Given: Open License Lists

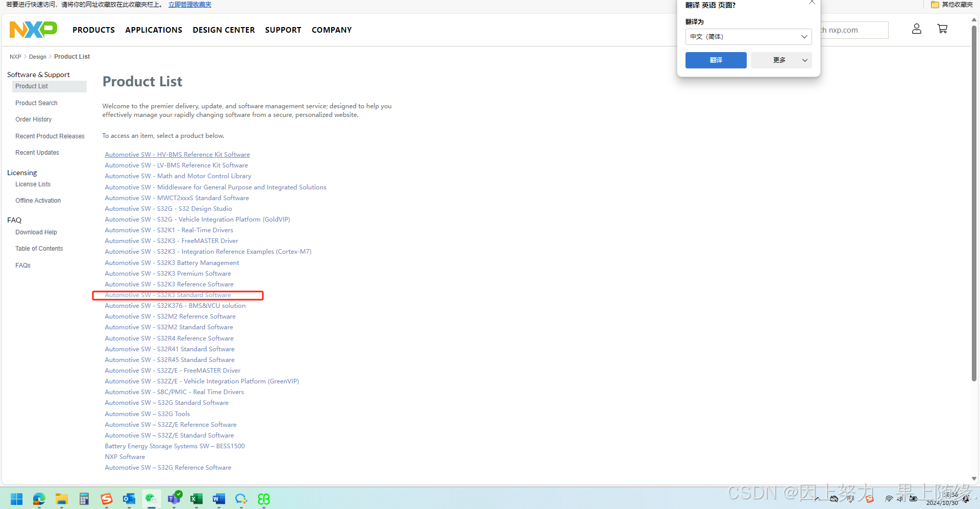Looking at the screenshot, I should click(33, 184).
